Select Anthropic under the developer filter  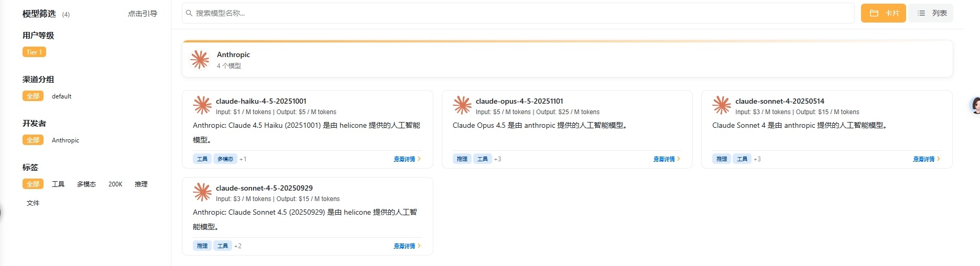(x=66, y=140)
